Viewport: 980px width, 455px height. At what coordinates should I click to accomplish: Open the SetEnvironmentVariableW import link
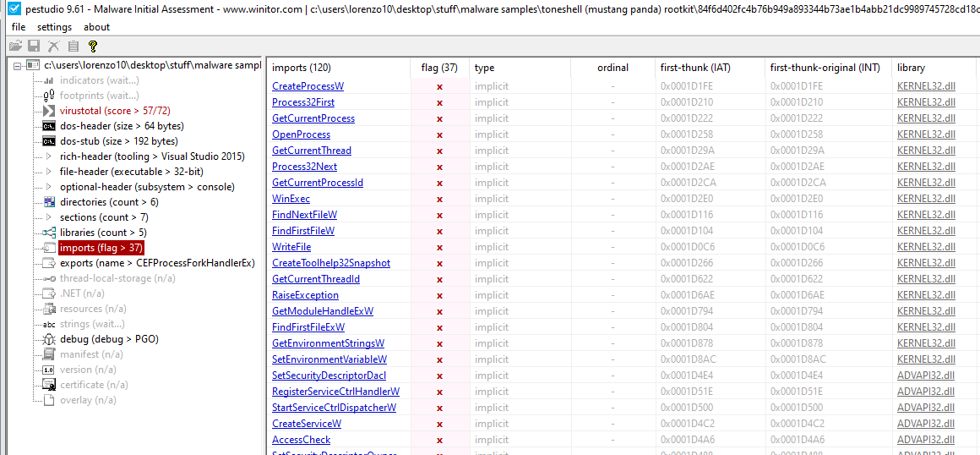(329, 359)
